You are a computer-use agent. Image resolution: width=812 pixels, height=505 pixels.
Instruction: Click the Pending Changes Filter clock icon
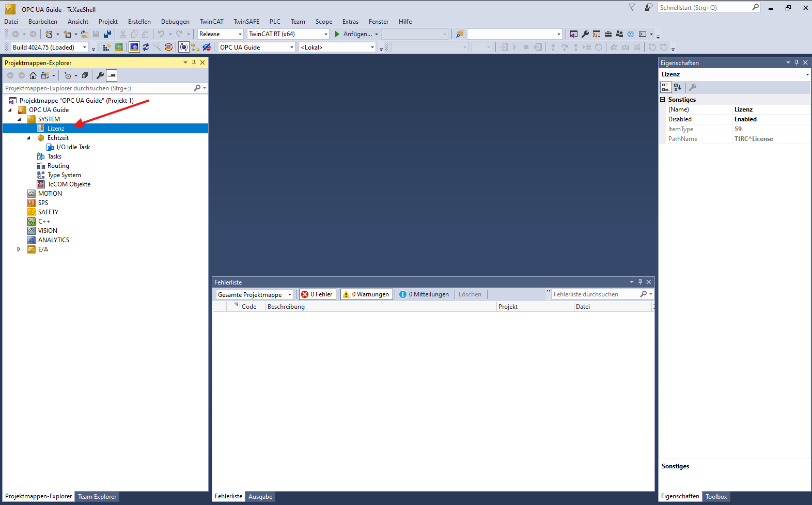pos(68,75)
